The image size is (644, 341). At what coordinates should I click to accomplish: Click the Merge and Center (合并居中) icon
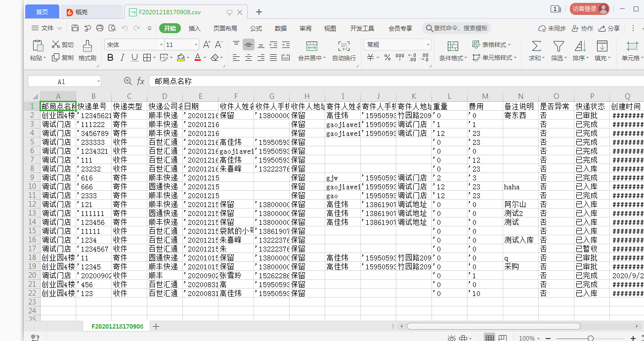(x=312, y=46)
